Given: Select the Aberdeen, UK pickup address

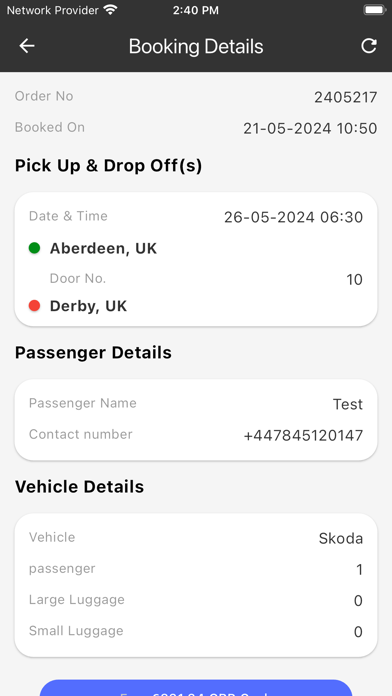Looking at the screenshot, I should (x=103, y=249).
